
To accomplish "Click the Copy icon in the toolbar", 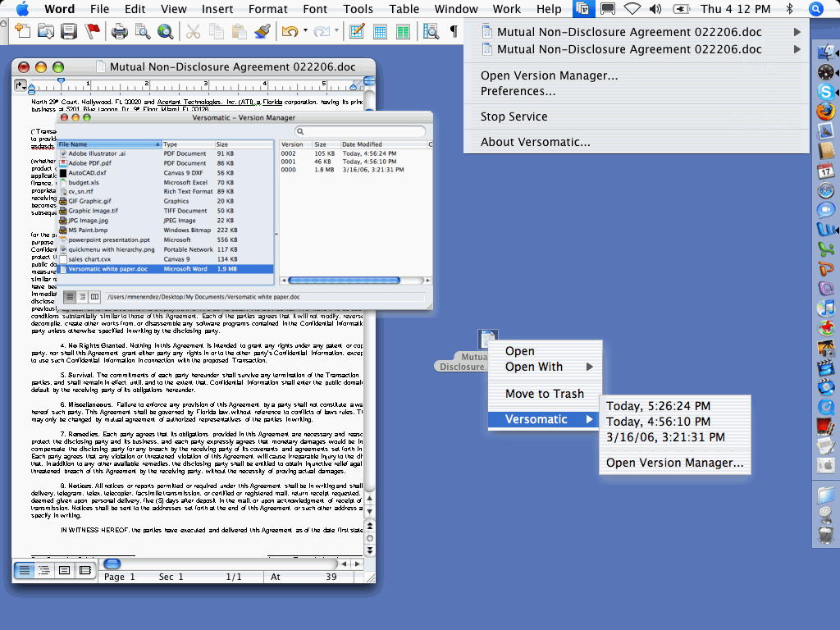I will click(216, 32).
